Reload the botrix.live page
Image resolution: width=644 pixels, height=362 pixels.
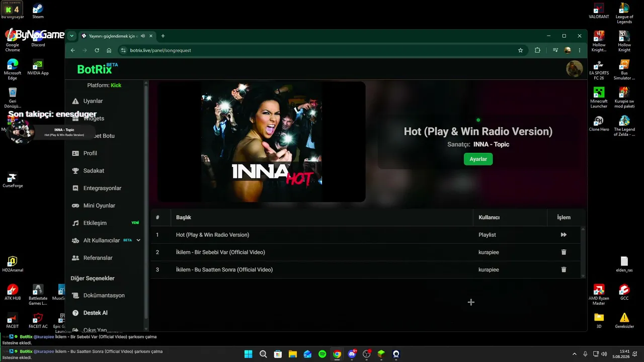pos(97,50)
